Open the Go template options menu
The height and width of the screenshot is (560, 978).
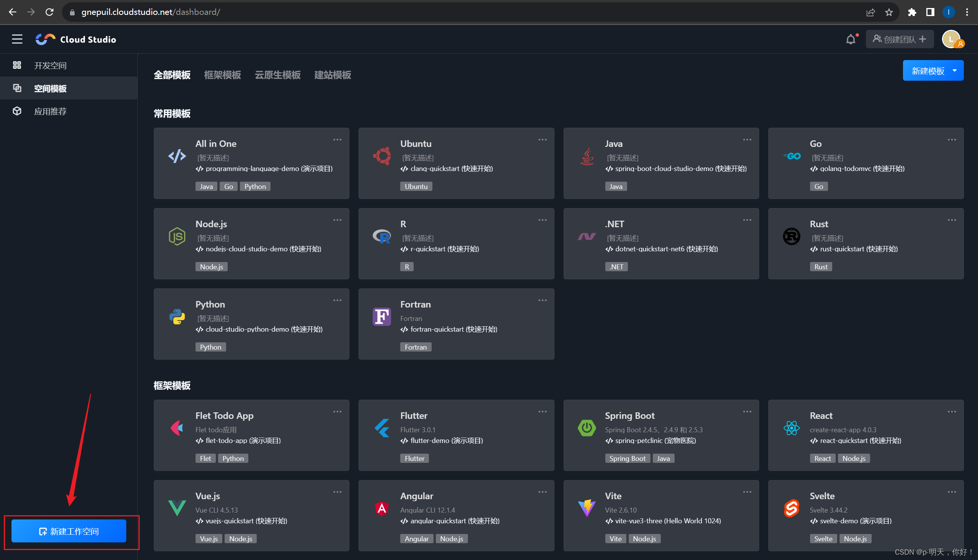click(952, 139)
